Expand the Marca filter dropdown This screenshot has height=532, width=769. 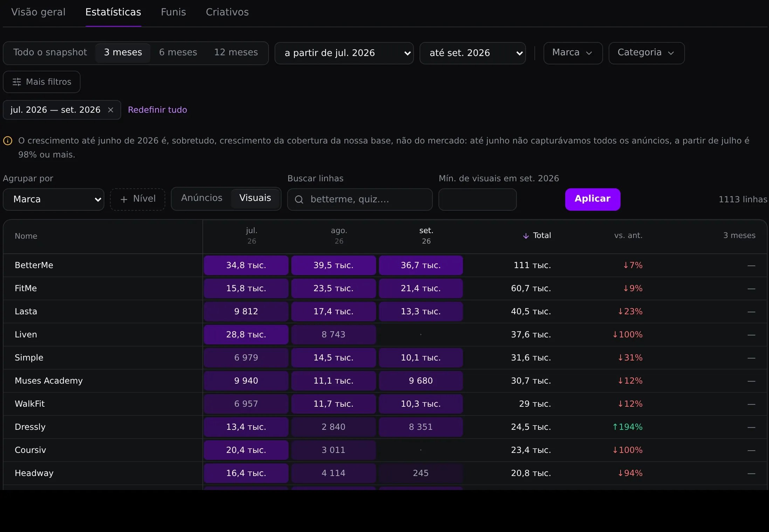pyautogui.click(x=573, y=53)
